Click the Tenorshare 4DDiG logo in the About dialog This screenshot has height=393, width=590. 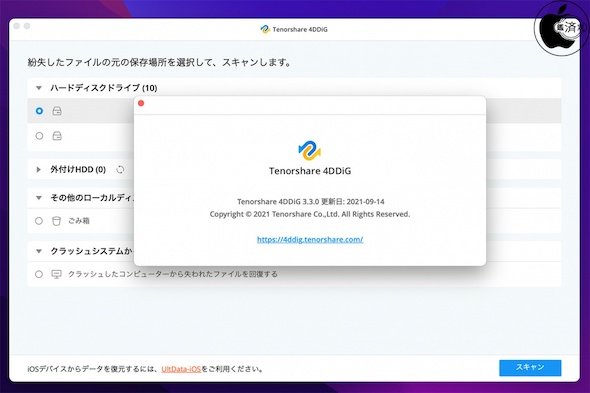(310, 150)
